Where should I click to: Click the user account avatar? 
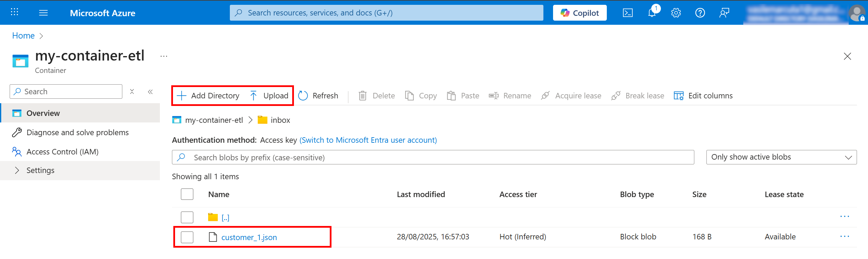(x=857, y=13)
